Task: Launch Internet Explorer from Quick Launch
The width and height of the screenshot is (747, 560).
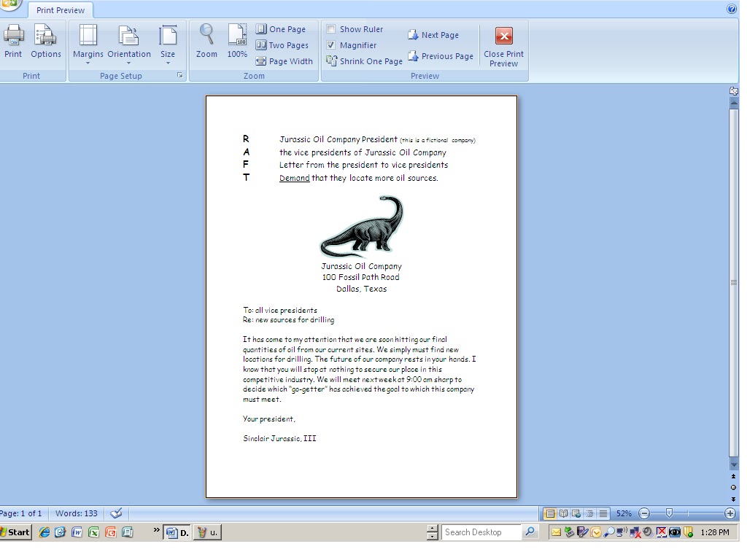Action: pyautogui.click(x=44, y=532)
